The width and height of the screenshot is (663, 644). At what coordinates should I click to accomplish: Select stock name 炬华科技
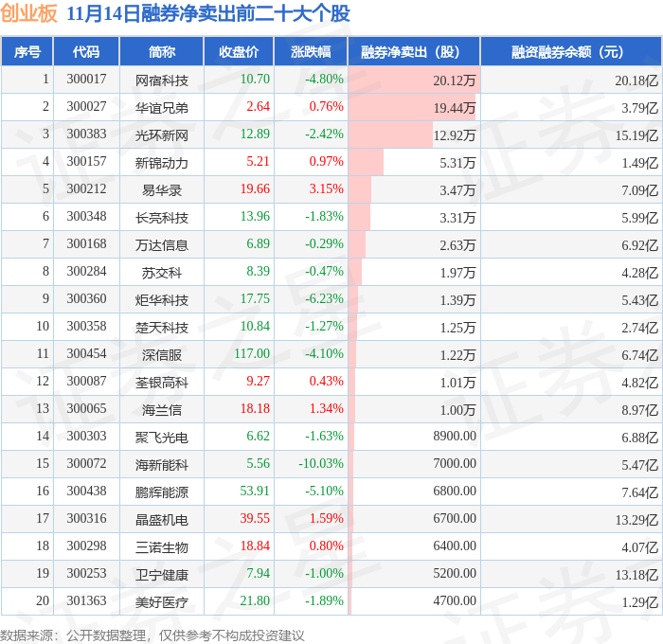(x=162, y=300)
